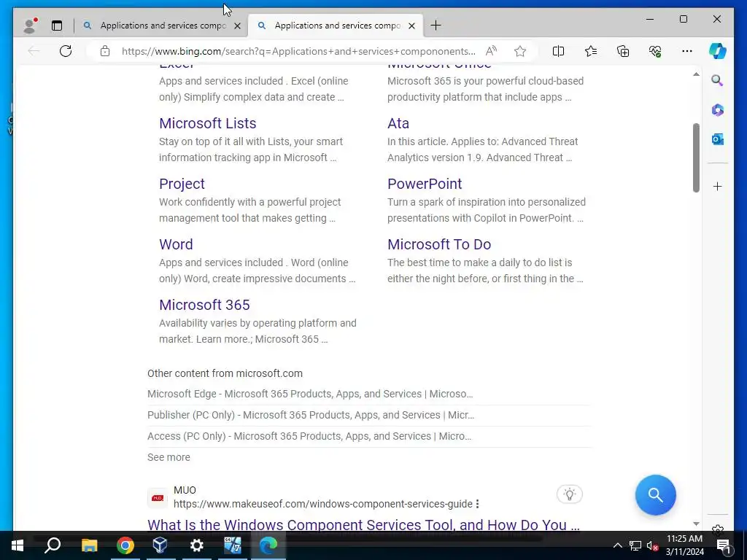The height and width of the screenshot is (560, 747).
Task: Open the Windows Start menu
Action: [x=18, y=545]
